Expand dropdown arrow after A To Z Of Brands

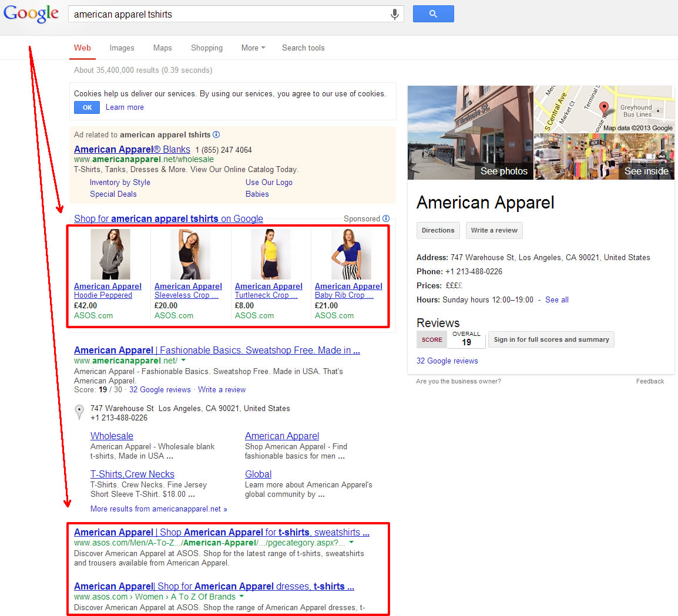point(241,596)
